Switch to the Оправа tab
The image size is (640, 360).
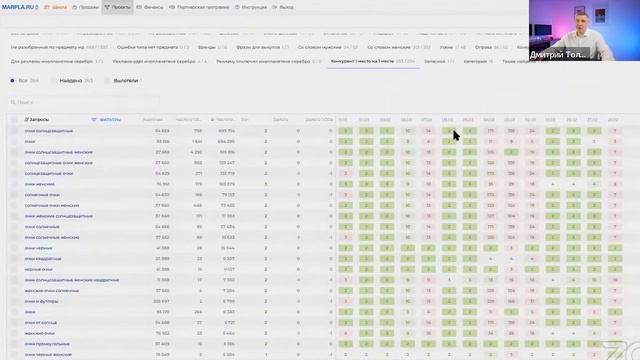click(x=491, y=47)
